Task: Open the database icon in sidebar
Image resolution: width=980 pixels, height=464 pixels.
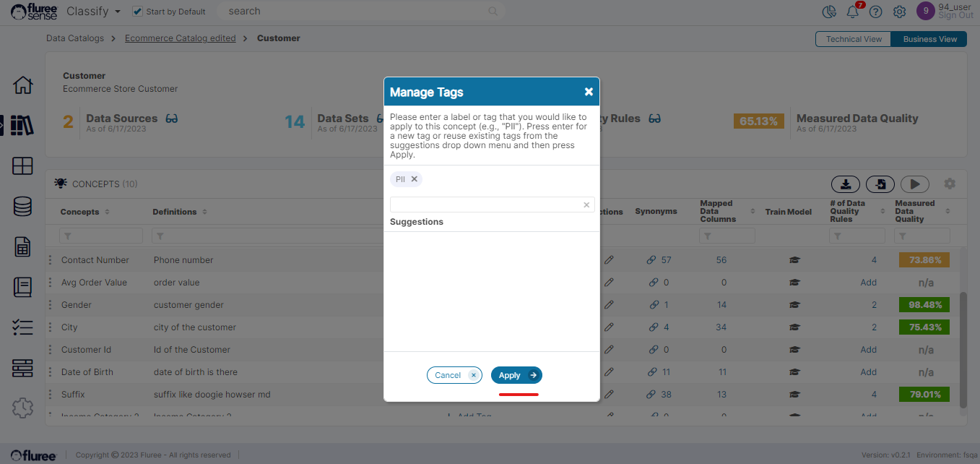Action: pyautogui.click(x=22, y=207)
